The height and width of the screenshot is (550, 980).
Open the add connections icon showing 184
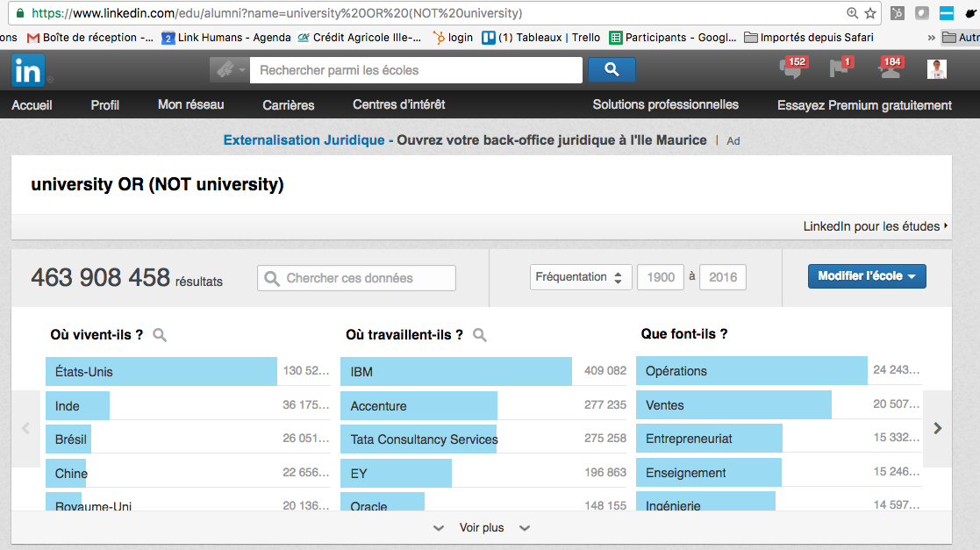point(889,69)
